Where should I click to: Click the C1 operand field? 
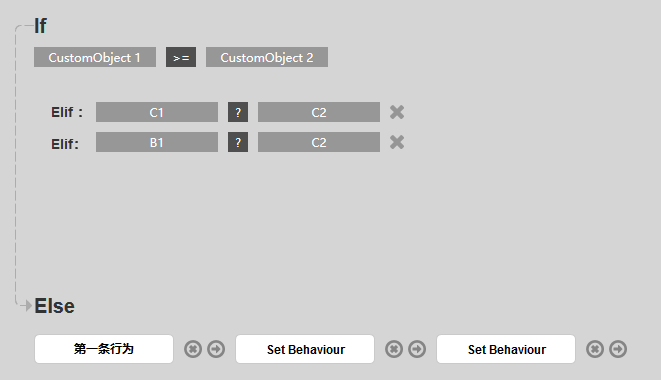[x=157, y=112]
